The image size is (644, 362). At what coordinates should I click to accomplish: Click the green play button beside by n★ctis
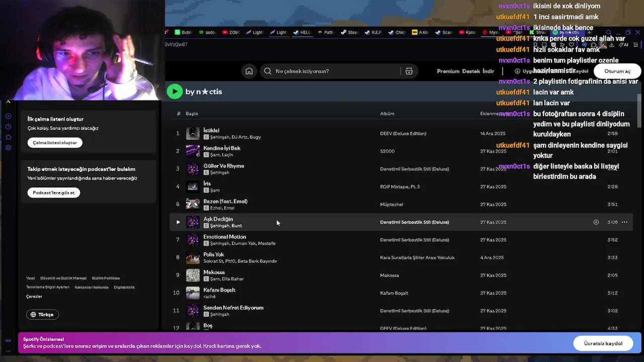(x=175, y=91)
